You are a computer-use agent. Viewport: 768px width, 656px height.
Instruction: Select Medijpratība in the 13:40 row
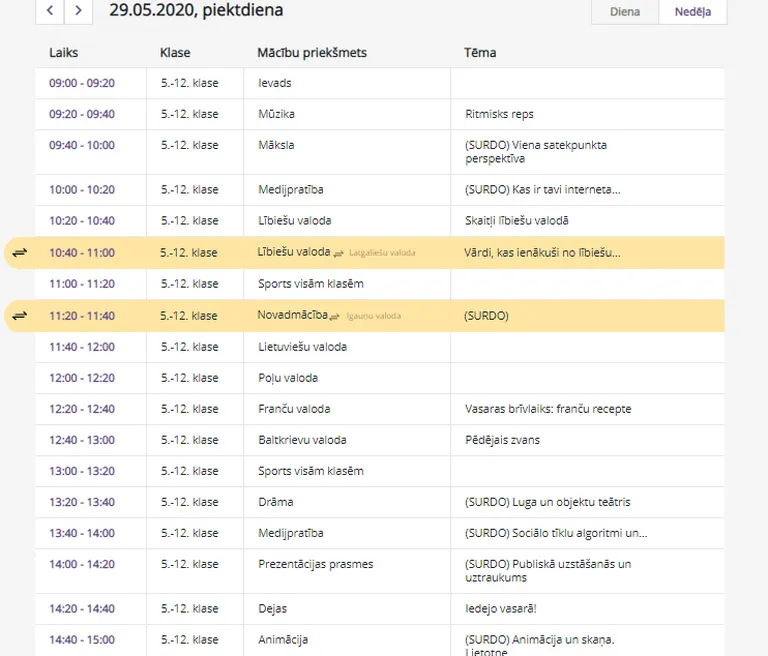pos(291,534)
